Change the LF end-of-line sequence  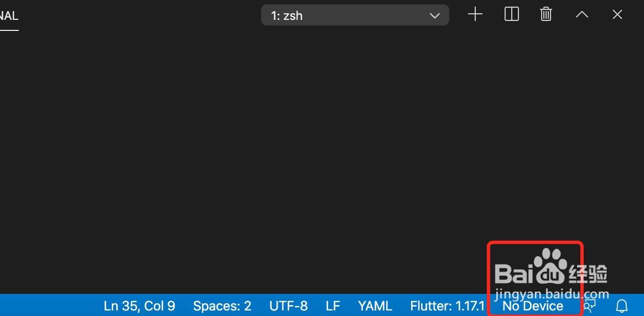[x=333, y=306]
